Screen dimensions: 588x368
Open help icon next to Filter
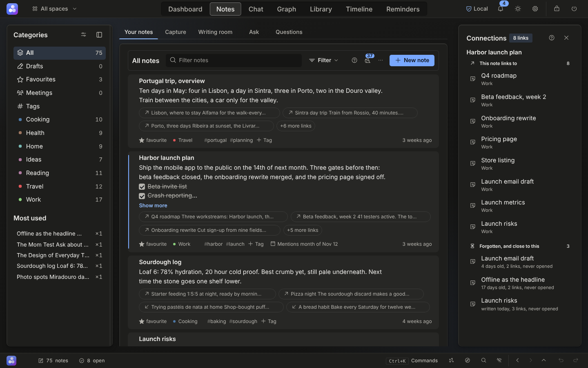point(354,60)
